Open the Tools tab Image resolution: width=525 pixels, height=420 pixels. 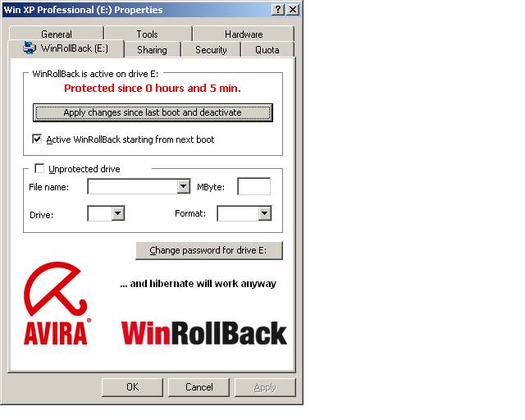pyautogui.click(x=147, y=34)
